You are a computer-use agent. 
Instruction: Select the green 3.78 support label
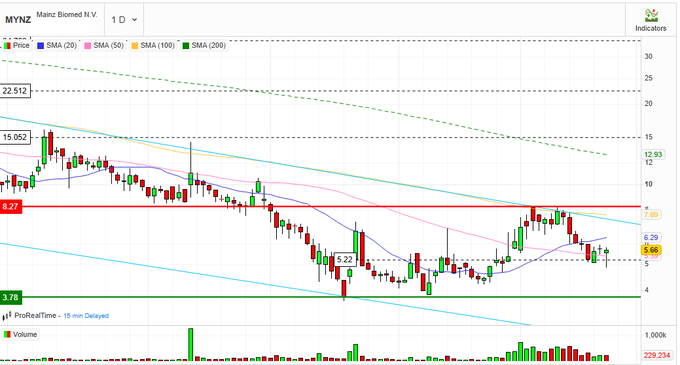pyautogui.click(x=11, y=297)
